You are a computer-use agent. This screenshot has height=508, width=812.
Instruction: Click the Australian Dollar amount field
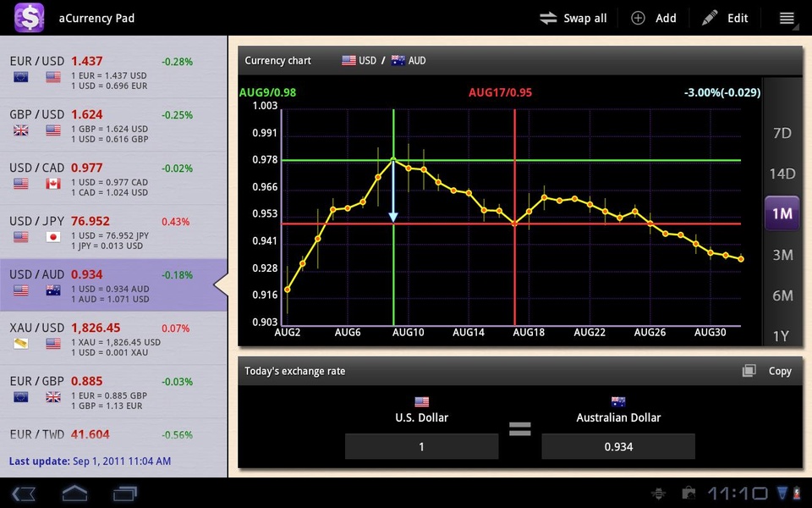coord(618,446)
